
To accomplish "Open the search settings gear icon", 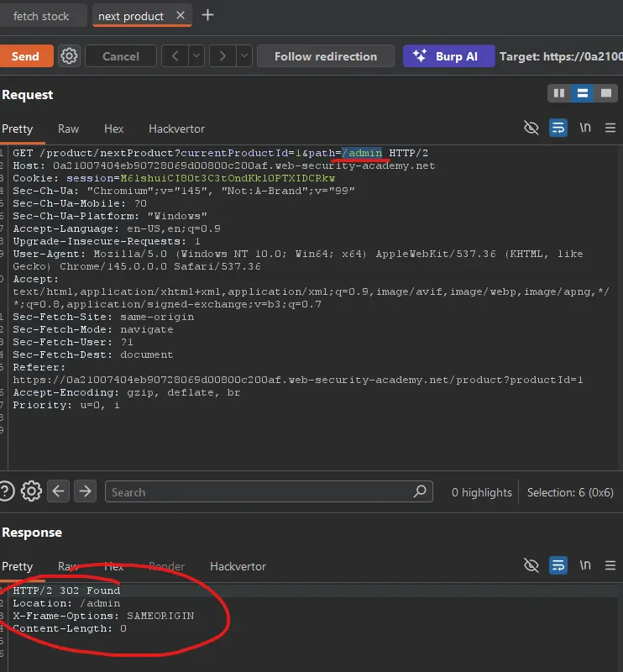I will (31, 491).
